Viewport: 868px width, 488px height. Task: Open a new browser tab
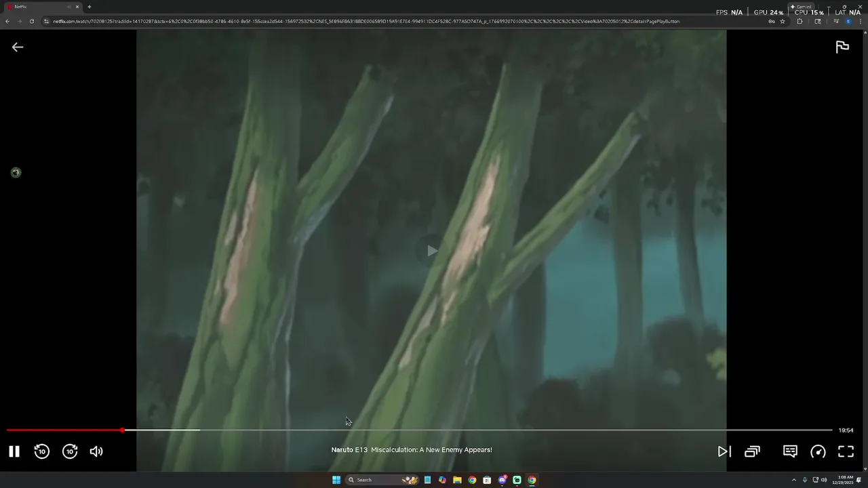(89, 7)
